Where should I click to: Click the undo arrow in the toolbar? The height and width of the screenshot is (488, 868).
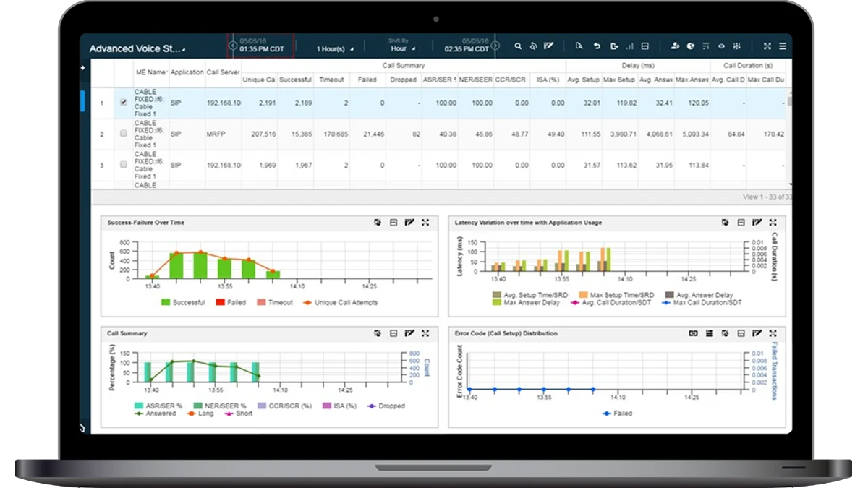click(596, 46)
